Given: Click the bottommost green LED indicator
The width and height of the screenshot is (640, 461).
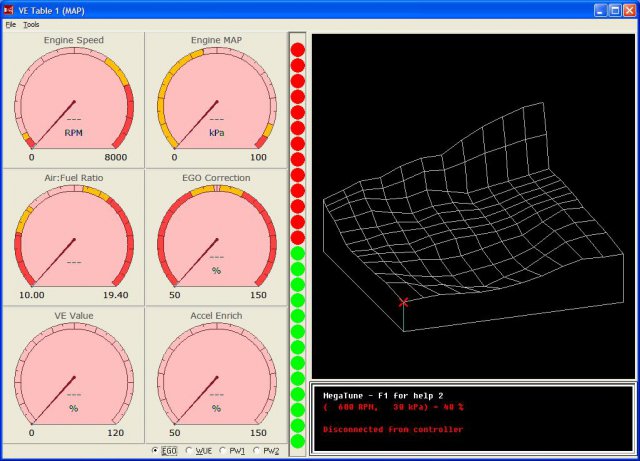Looking at the screenshot, I should pyautogui.click(x=297, y=441).
